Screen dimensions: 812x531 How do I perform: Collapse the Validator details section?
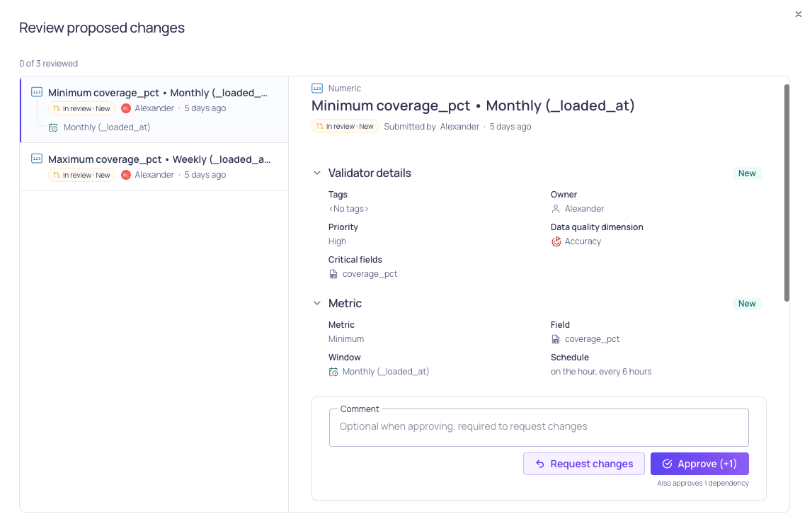pos(317,173)
